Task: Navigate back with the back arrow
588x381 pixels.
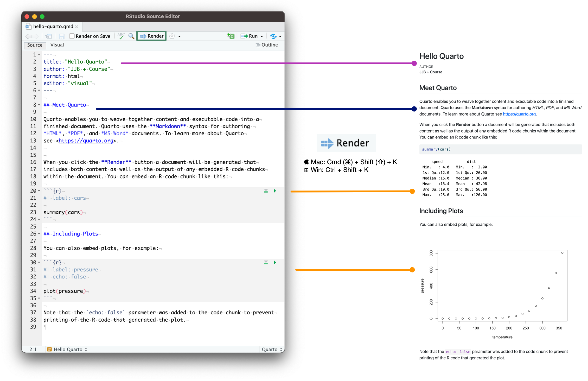Action: [28, 36]
